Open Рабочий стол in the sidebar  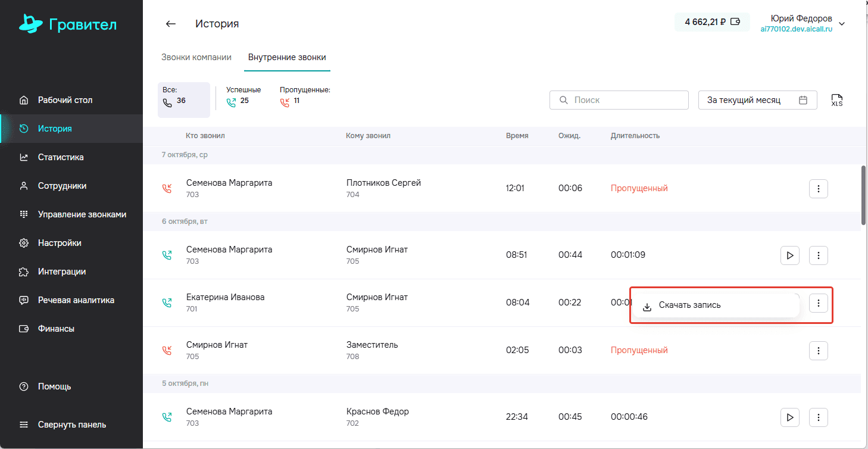click(71, 100)
